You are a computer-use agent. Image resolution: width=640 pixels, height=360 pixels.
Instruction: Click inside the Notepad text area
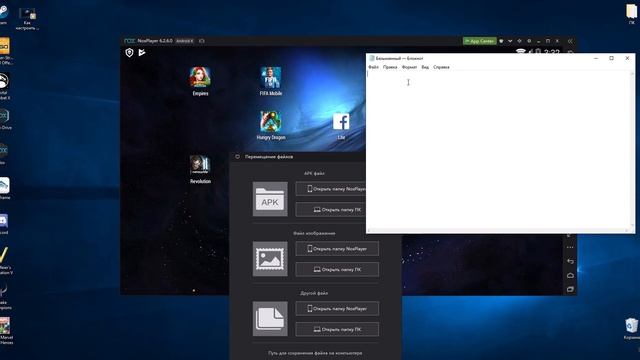click(498, 149)
